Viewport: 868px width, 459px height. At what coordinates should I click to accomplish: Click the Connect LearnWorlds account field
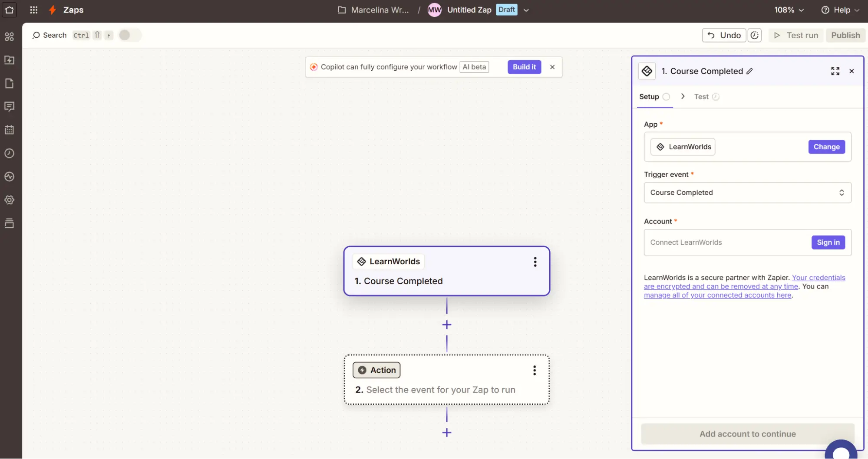coord(747,243)
